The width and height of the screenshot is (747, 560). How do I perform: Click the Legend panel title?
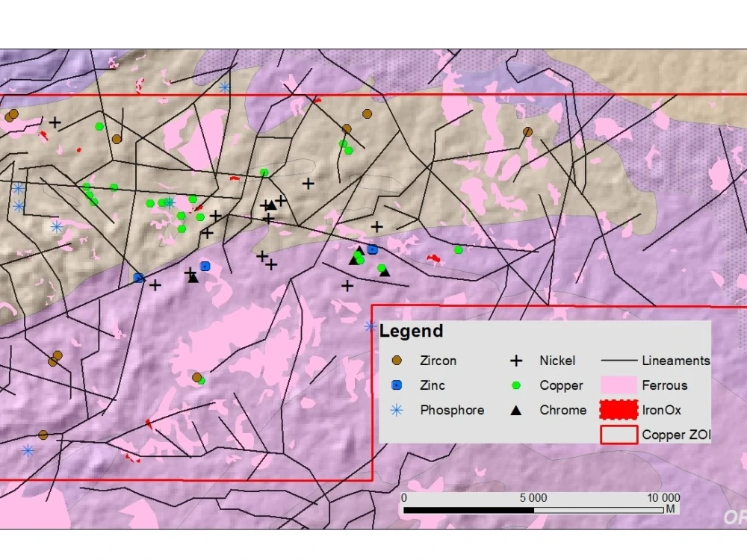pyautogui.click(x=411, y=332)
